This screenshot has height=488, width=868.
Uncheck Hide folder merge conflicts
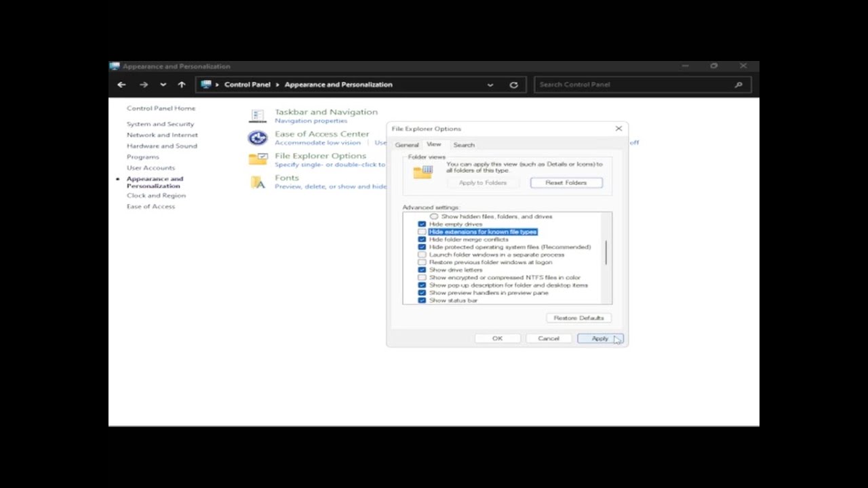(x=422, y=239)
